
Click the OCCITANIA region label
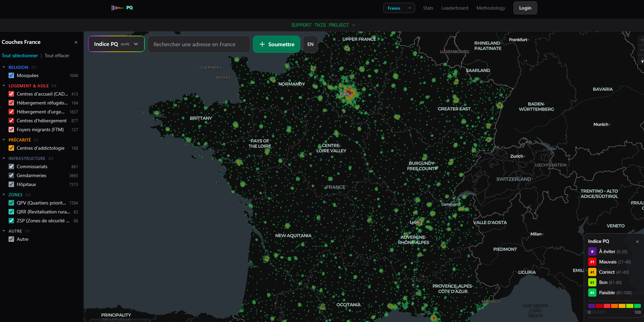tap(349, 305)
